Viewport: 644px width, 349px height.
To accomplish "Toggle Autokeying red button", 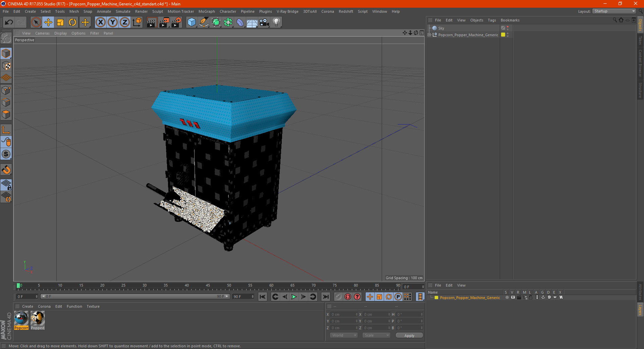I will point(348,297).
